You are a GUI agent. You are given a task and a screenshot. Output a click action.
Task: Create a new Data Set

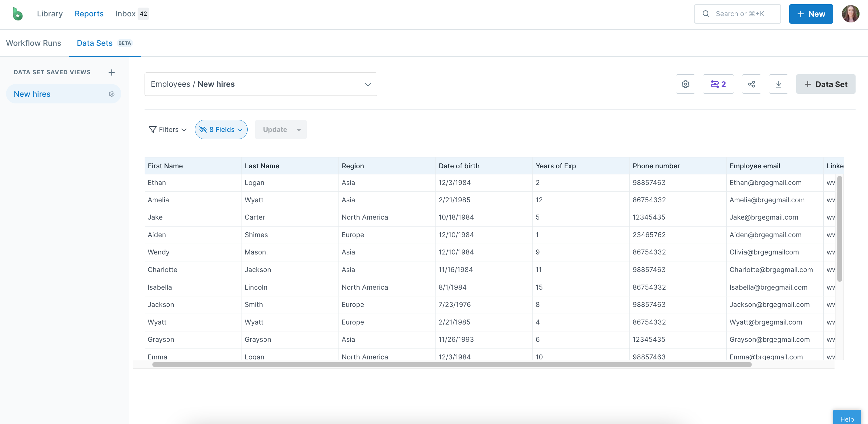click(826, 84)
